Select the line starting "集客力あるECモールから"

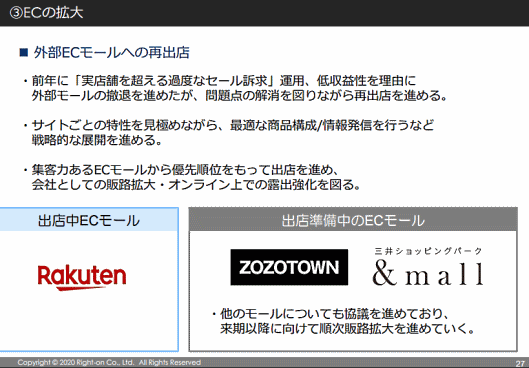185,170
